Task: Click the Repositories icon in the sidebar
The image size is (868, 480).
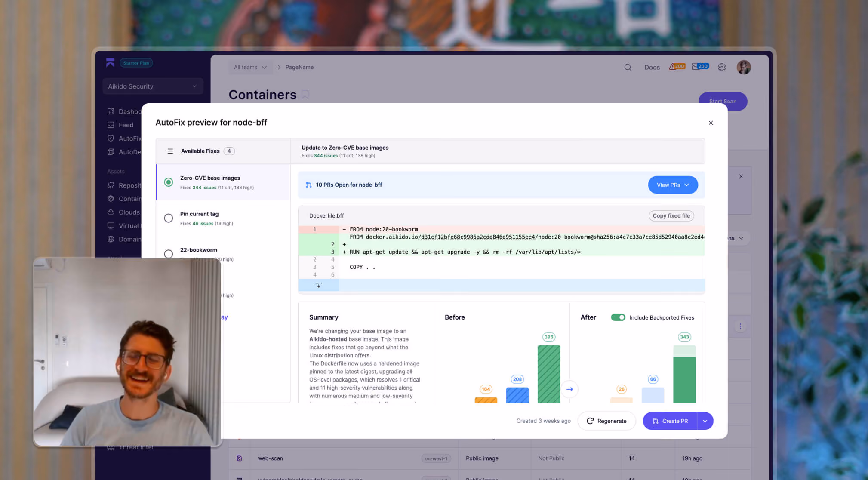Action: pos(111,185)
